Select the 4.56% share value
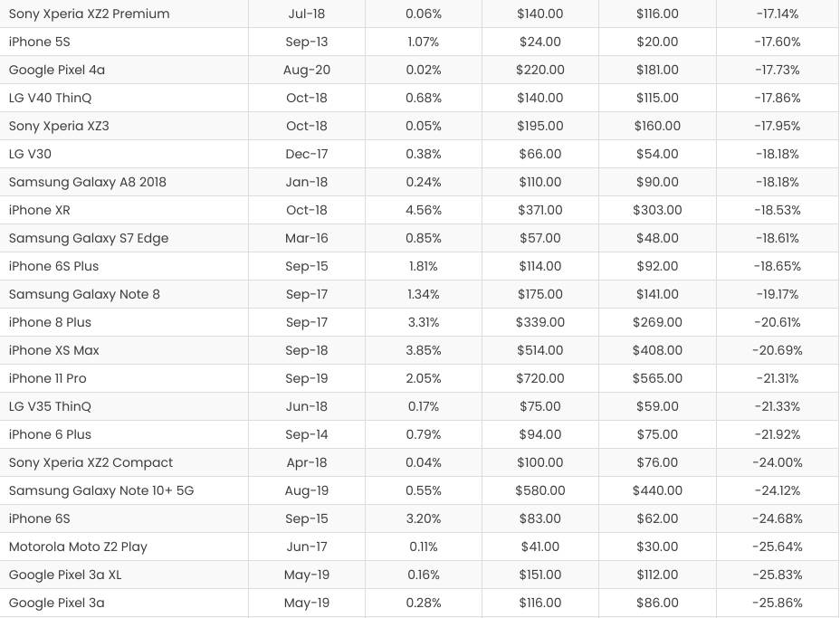The image size is (840, 618). click(424, 210)
